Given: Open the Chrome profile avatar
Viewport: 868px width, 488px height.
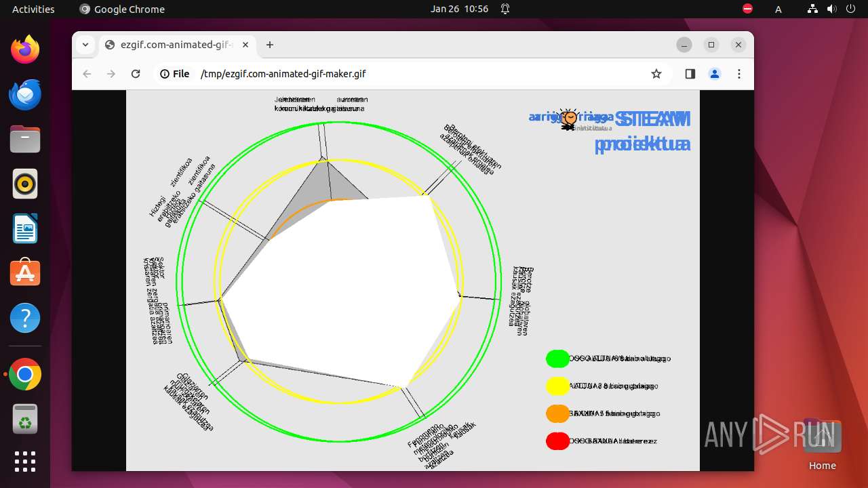Looking at the screenshot, I should (715, 74).
